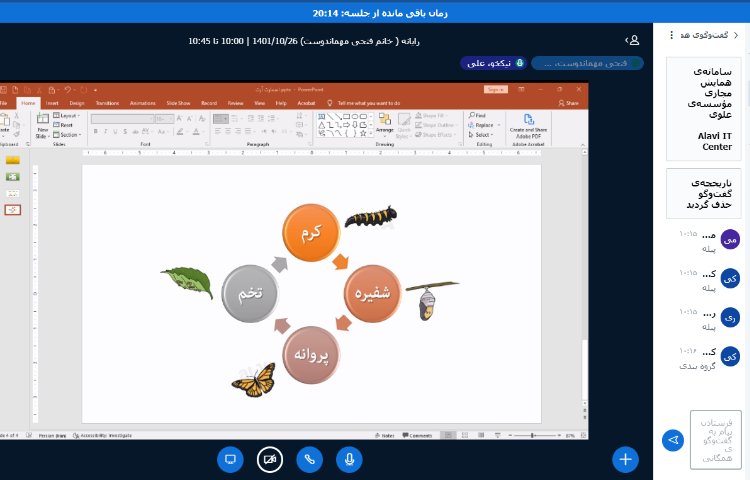Image resolution: width=750 pixels, height=480 pixels.
Task: Open the blue plus actions button
Action: pos(626,459)
